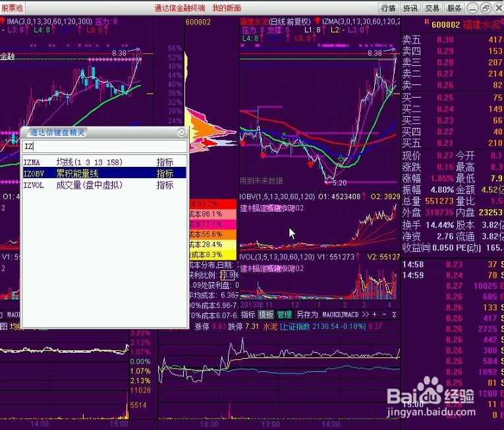Viewport: 504px width, 430px height.
Task: Select the MAOKDJMACD template
Action: [x=341, y=315]
